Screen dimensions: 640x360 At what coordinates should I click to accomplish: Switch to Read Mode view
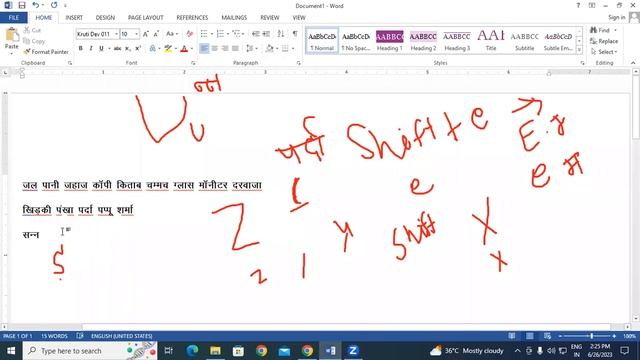pos(511,336)
